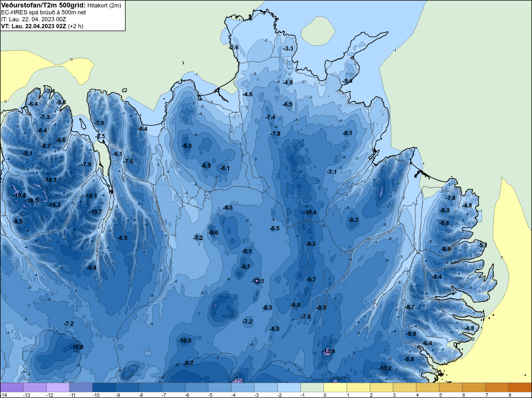The image size is (532, 398).
Task: Click the -7.3 temperature reading
Action: click(45, 118)
